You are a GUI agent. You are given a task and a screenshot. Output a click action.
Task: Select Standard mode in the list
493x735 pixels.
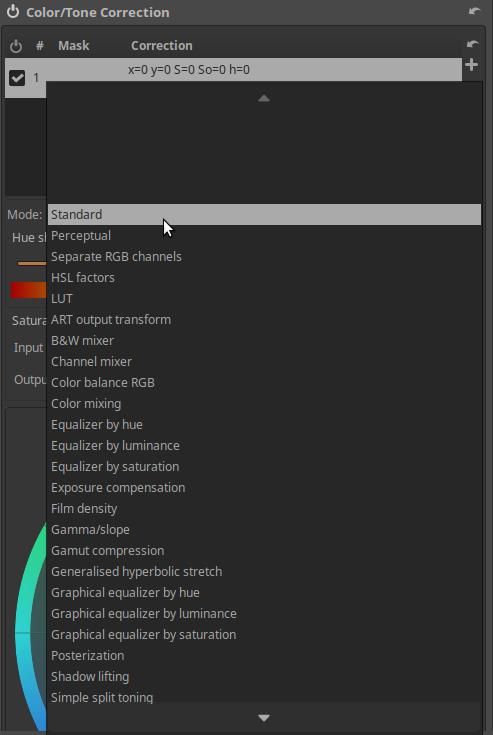[264, 214]
